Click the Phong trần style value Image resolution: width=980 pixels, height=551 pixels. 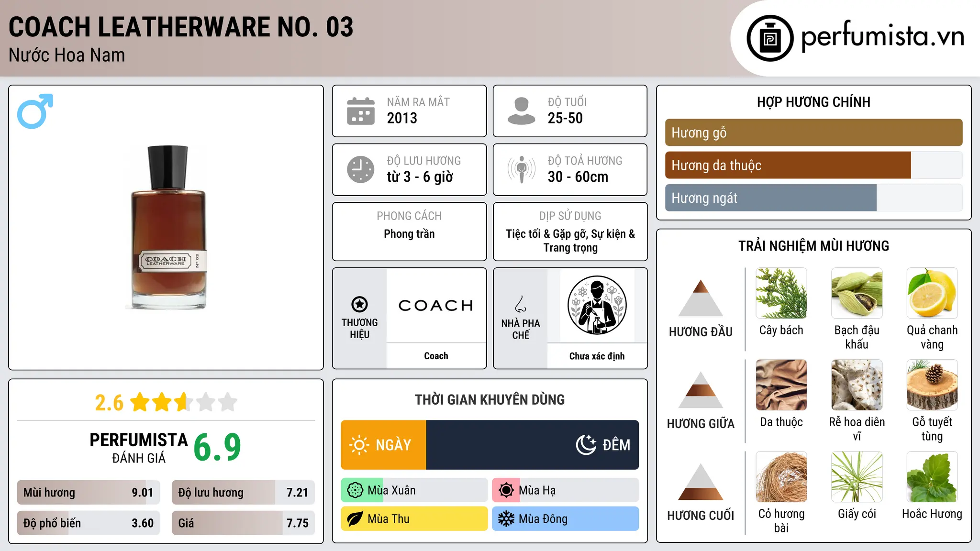[x=409, y=234]
